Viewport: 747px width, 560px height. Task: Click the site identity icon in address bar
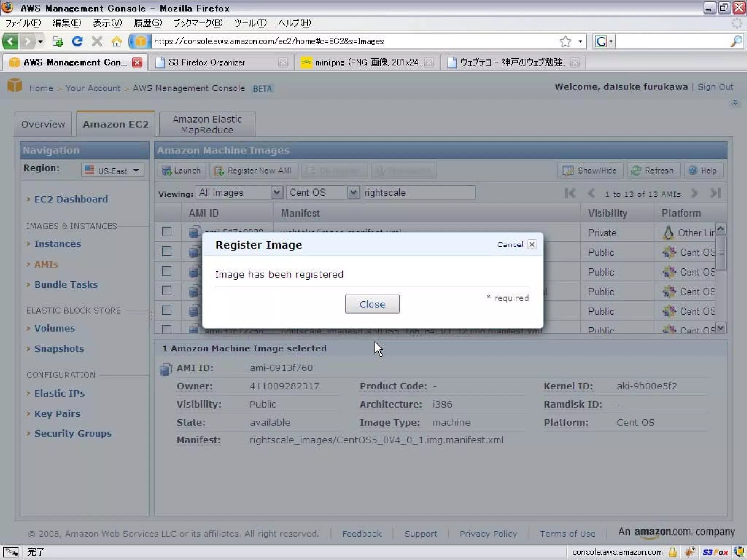pos(140,41)
